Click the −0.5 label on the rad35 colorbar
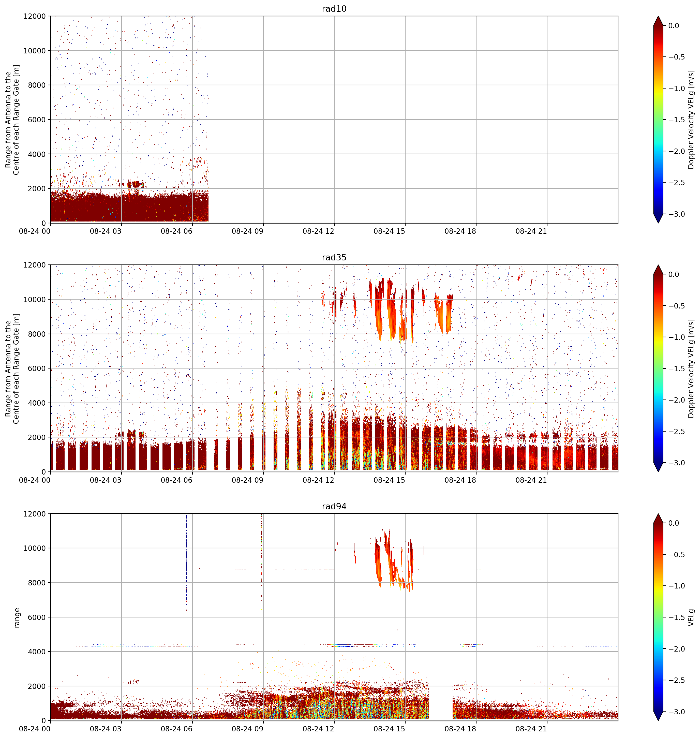The height and width of the screenshot is (738, 700). point(677,306)
